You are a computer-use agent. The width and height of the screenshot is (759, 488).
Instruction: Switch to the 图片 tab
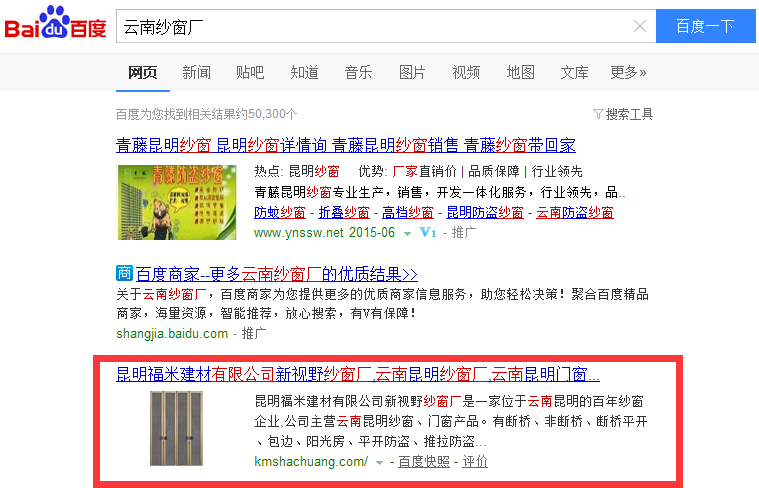[412, 72]
